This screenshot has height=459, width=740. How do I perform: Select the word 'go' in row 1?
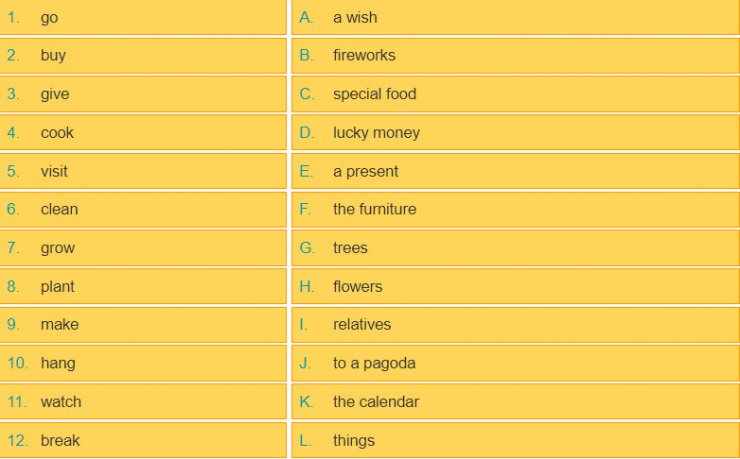coord(50,18)
